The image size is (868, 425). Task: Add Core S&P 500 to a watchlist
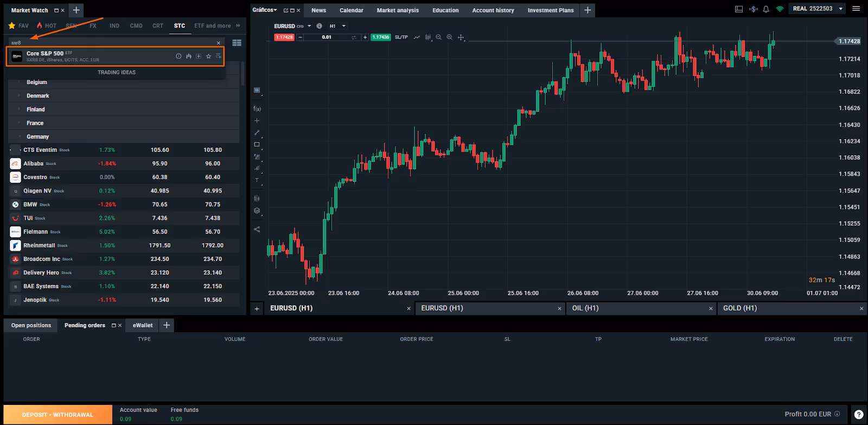pyautogui.click(x=219, y=56)
